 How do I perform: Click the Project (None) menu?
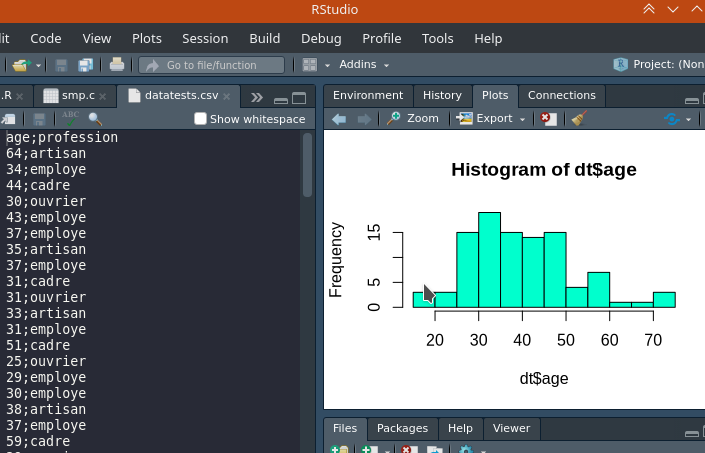659,65
